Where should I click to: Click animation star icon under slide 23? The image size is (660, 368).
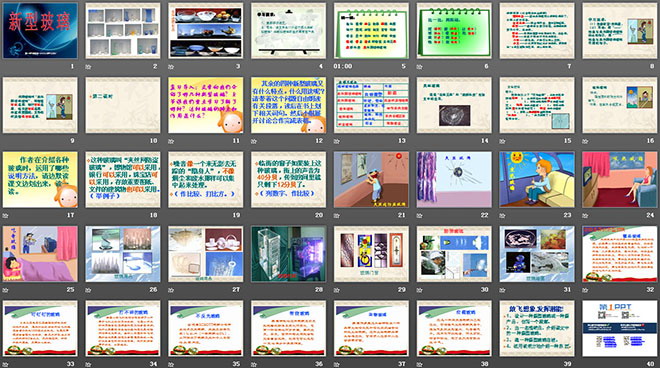pyautogui.click(x=503, y=216)
